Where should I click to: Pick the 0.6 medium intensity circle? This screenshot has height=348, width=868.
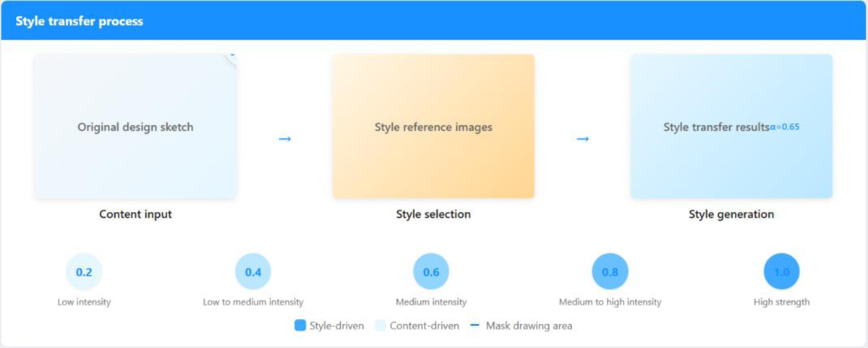(431, 273)
